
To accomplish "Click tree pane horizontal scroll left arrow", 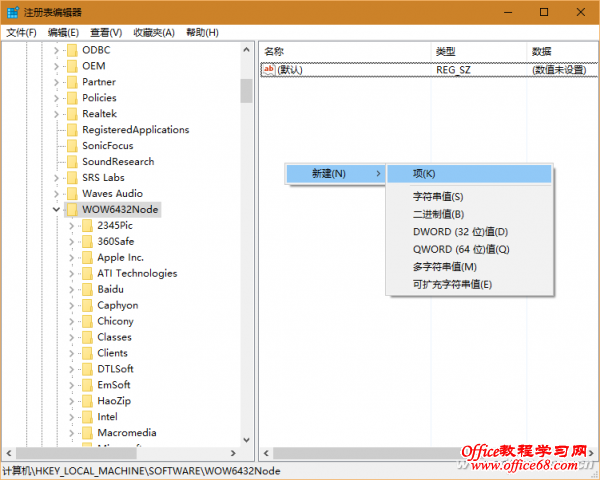I will pos(9,453).
